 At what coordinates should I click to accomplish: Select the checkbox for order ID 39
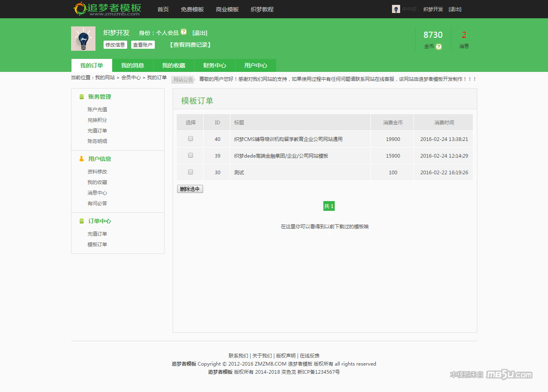(191, 156)
